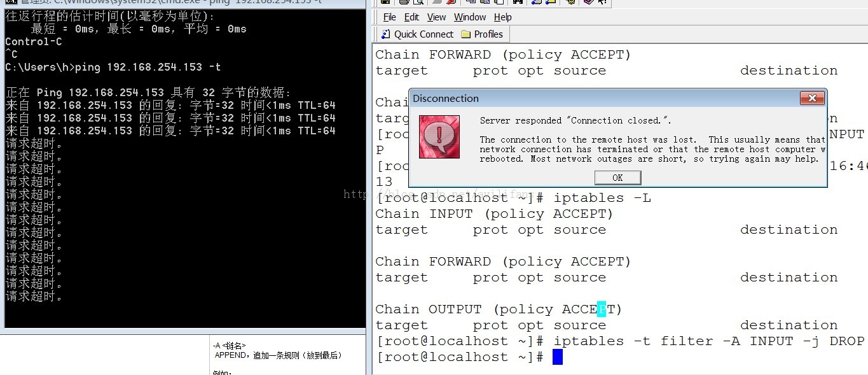Viewport: 868px width, 375px height.
Task: Click the "Server responded" message text
Action: pyautogui.click(x=575, y=120)
